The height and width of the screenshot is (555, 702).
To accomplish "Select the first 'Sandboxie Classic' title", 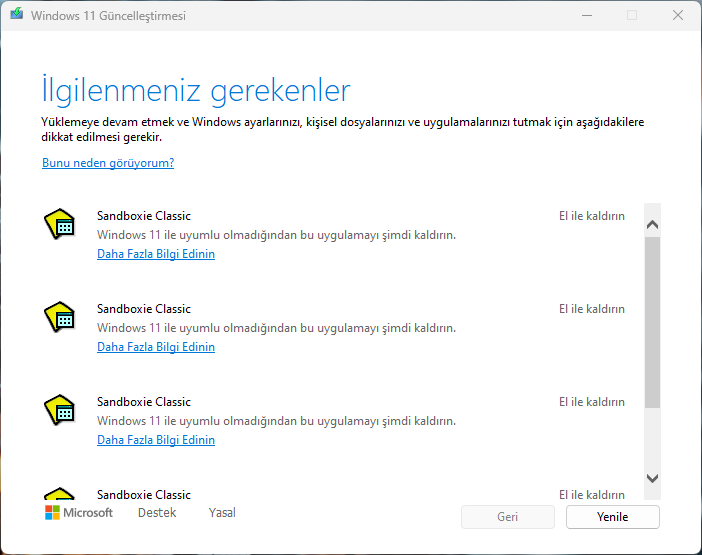I will [x=144, y=216].
